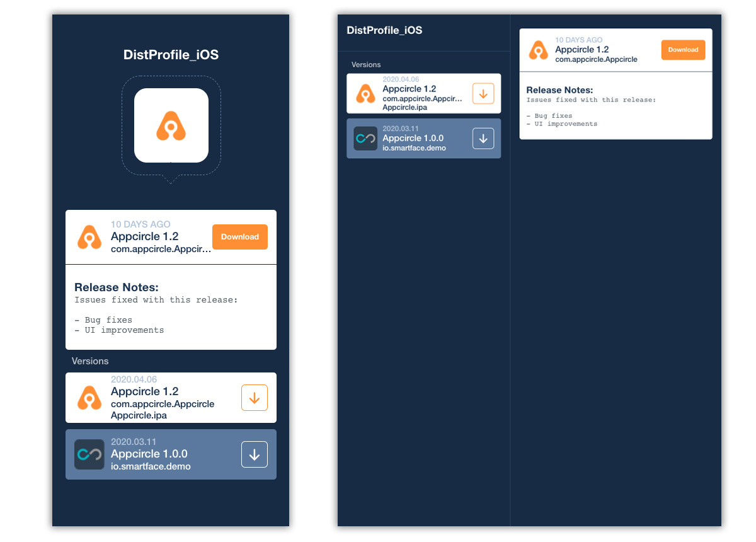Click 'Versions' label in mobile view
Image resolution: width=756 pixels, height=542 pixels.
pyautogui.click(x=90, y=361)
